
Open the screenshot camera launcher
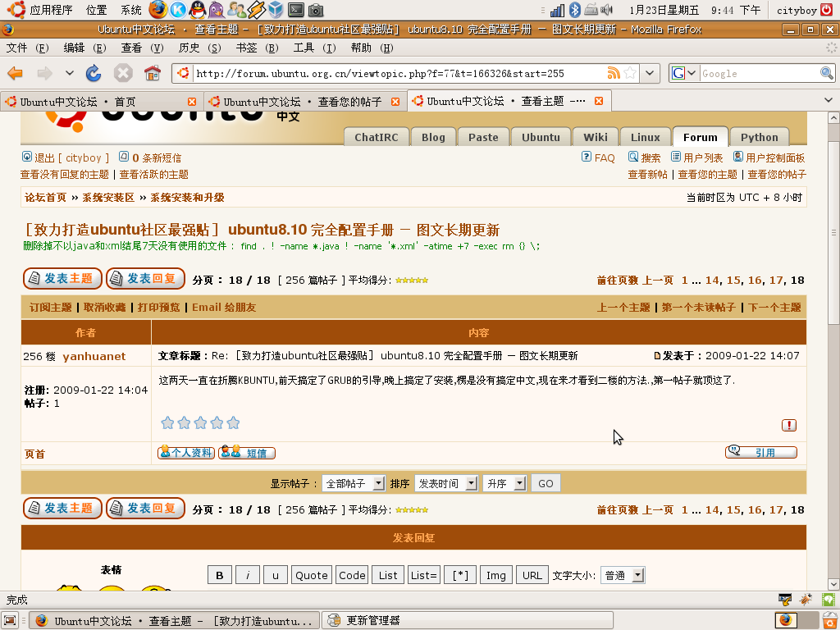click(x=316, y=10)
